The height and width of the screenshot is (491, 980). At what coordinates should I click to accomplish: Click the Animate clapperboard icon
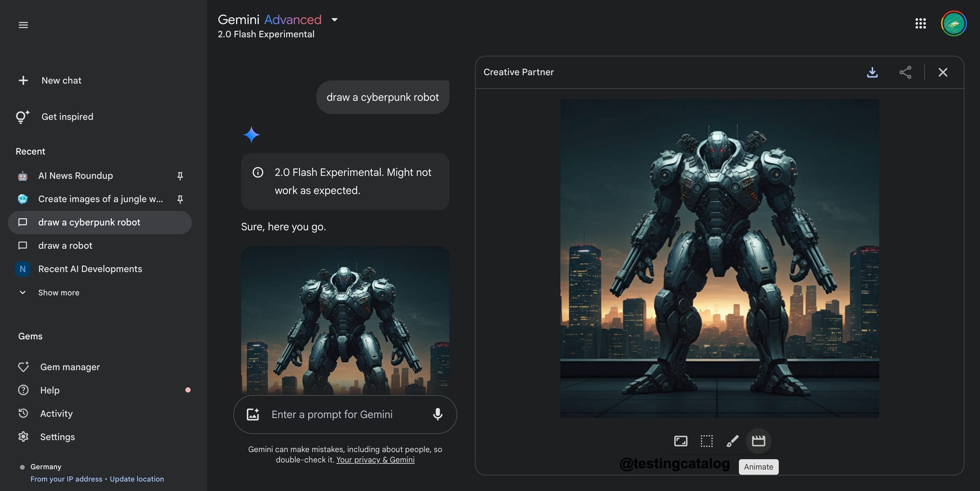coord(758,441)
